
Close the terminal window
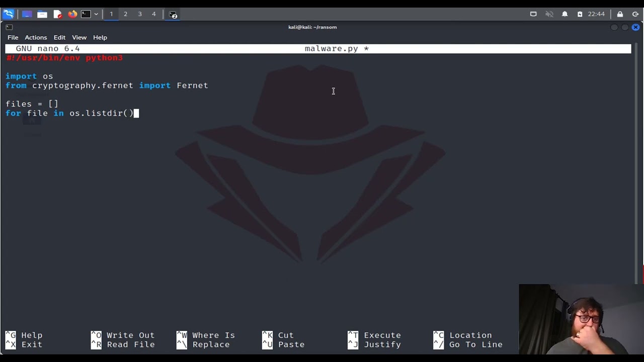click(x=635, y=27)
